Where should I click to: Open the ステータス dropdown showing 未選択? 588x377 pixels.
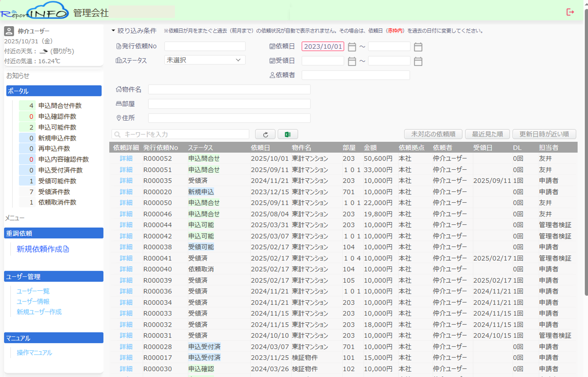204,60
